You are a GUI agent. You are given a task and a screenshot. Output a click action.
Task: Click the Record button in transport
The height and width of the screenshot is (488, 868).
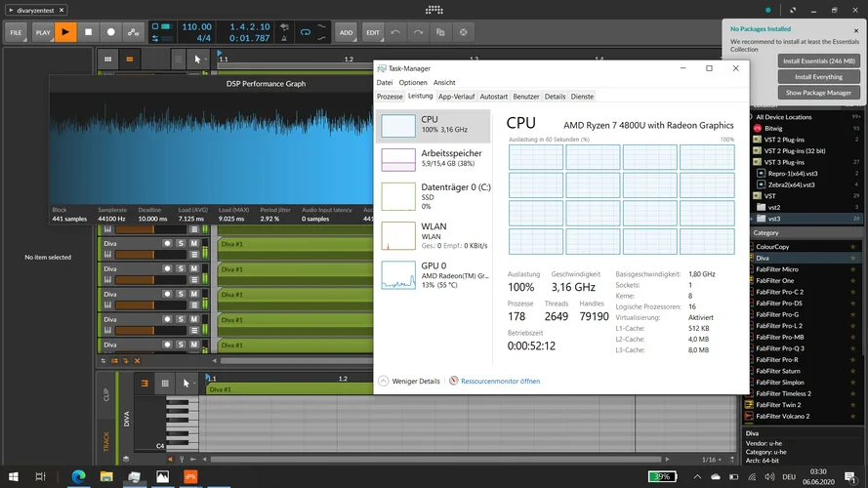pyautogui.click(x=110, y=32)
